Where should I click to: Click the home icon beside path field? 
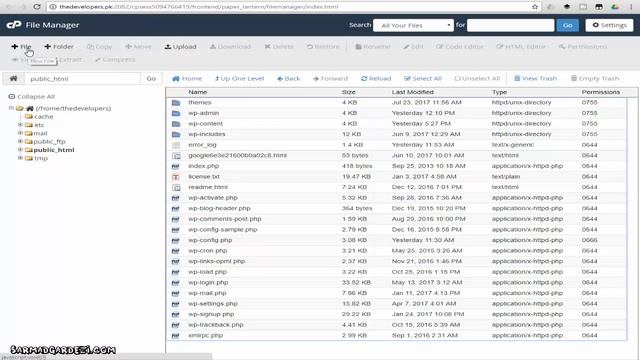click(13, 78)
